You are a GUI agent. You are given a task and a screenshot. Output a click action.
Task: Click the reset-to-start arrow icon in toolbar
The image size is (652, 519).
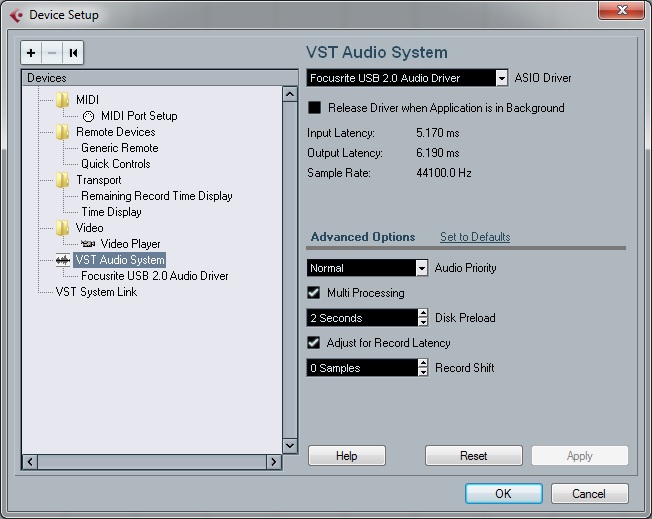[73, 53]
